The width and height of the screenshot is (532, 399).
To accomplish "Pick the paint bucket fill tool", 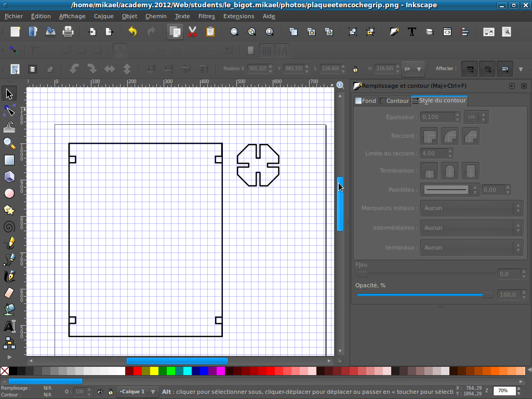I will click(x=9, y=310).
